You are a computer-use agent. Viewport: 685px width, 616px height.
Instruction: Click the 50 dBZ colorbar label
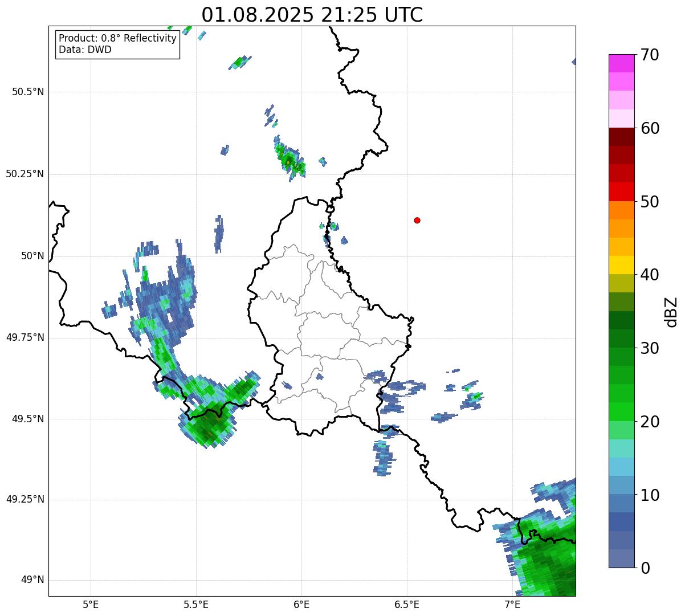[x=650, y=202]
